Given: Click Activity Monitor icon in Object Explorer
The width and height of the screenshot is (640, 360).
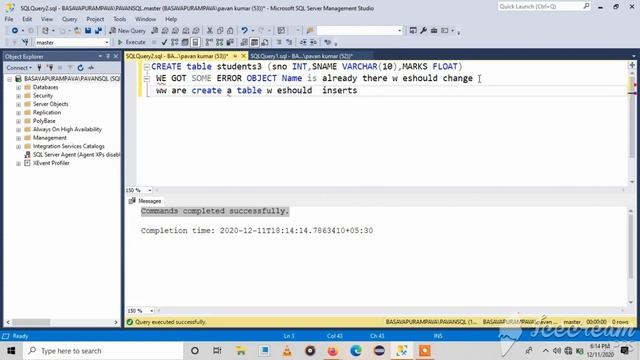Looking at the screenshot, I should click(x=91, y=68).
